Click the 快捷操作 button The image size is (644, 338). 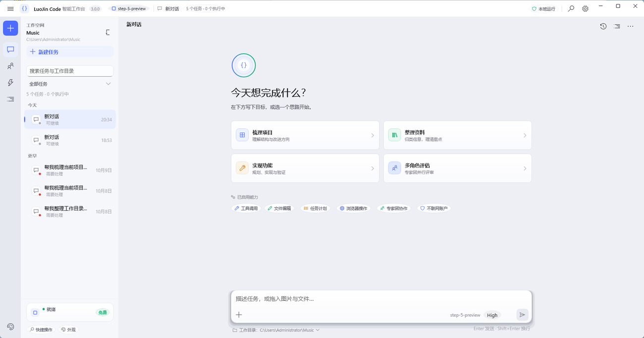click(41, 330)
